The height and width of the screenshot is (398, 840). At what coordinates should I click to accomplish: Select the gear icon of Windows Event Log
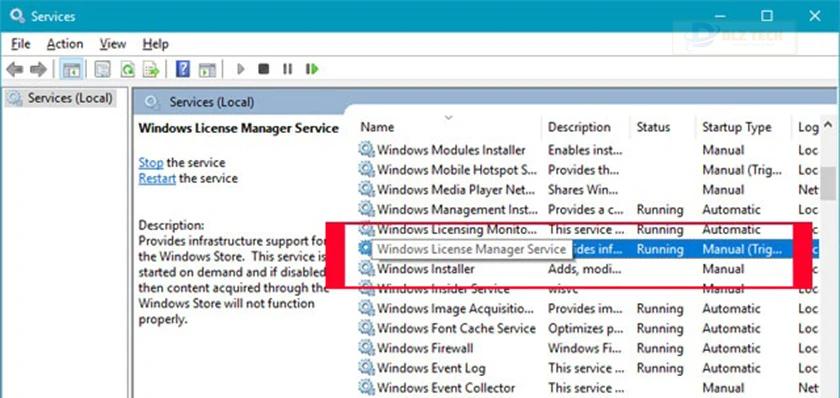click(x=366, y=368)
